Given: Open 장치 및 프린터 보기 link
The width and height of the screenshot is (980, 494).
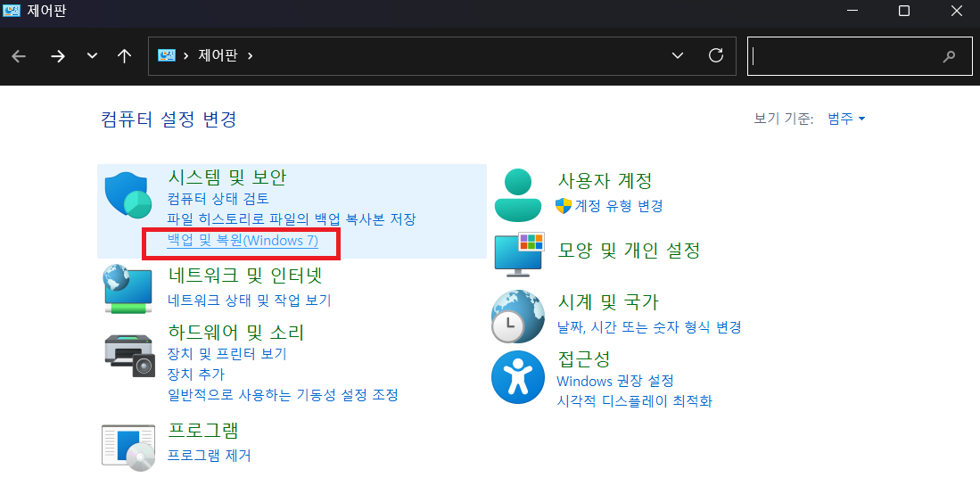Looking at the screenshot, I should click(x=226, y=354).
